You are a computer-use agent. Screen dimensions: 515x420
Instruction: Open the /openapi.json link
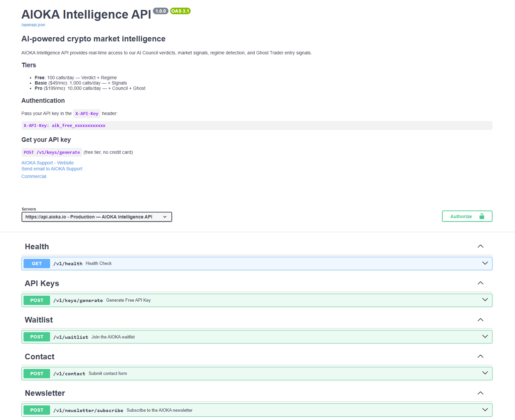point(33,25)
